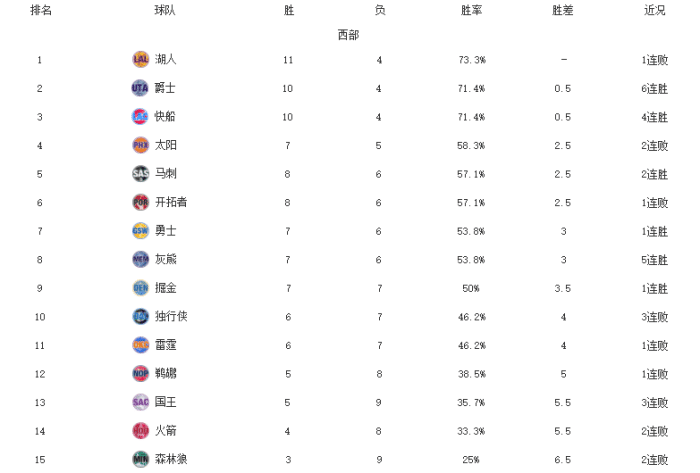Open the Thunder (雷霆) team link

pos(166,345)
